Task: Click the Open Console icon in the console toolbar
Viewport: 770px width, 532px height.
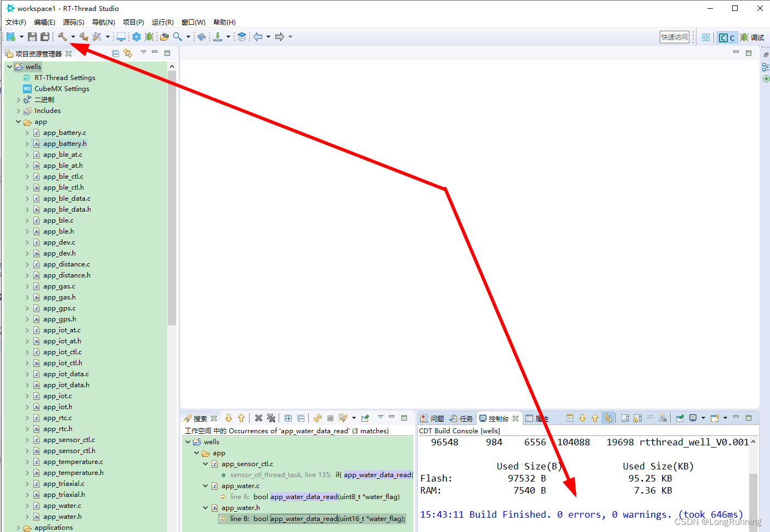Action: (x=715, y=418)
